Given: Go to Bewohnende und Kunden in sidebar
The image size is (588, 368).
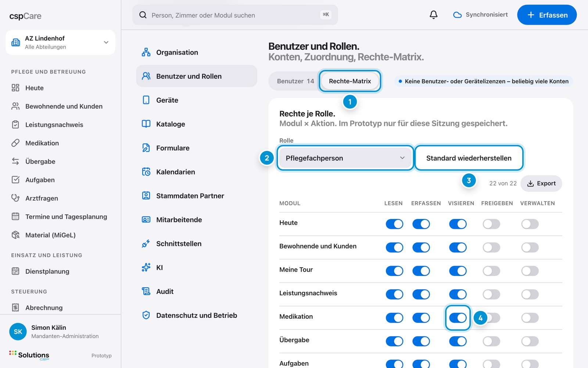Looking at the screenshot, I should pyautogui.click(x=60, y=106).
